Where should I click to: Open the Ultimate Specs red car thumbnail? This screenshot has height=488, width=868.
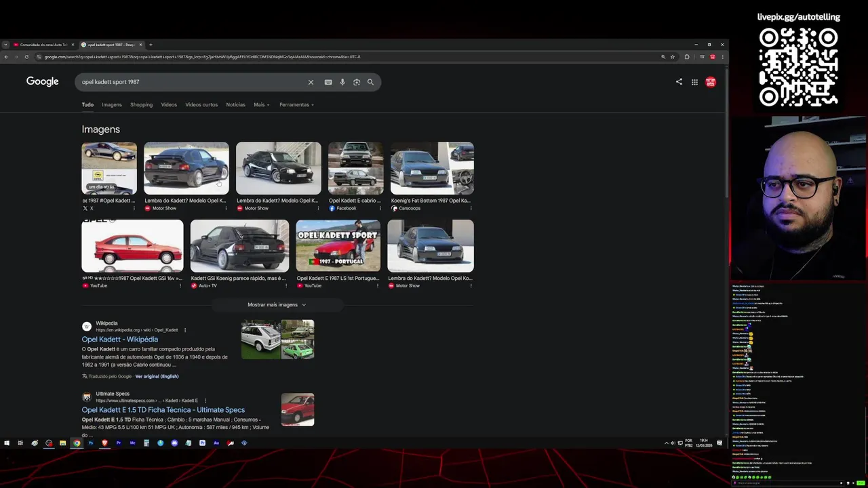(298, 410)
